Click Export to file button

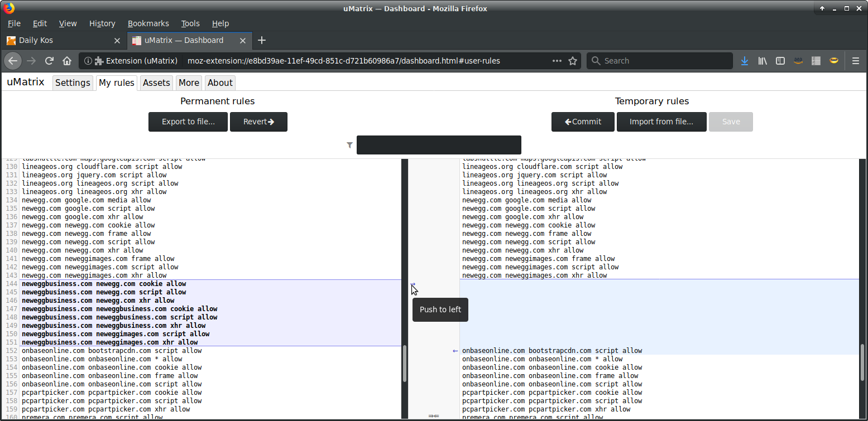(x=188, y=122)
